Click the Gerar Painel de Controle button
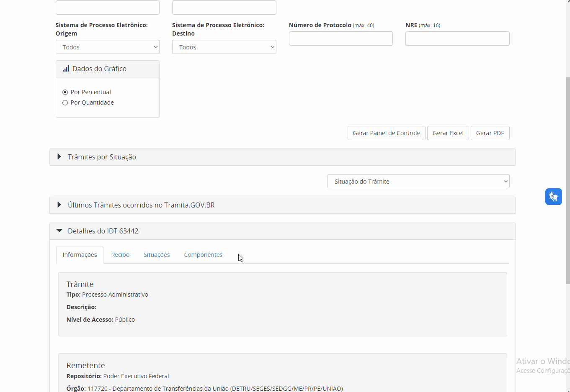Screen dimensions: 570x392 [x=386, y=133]
